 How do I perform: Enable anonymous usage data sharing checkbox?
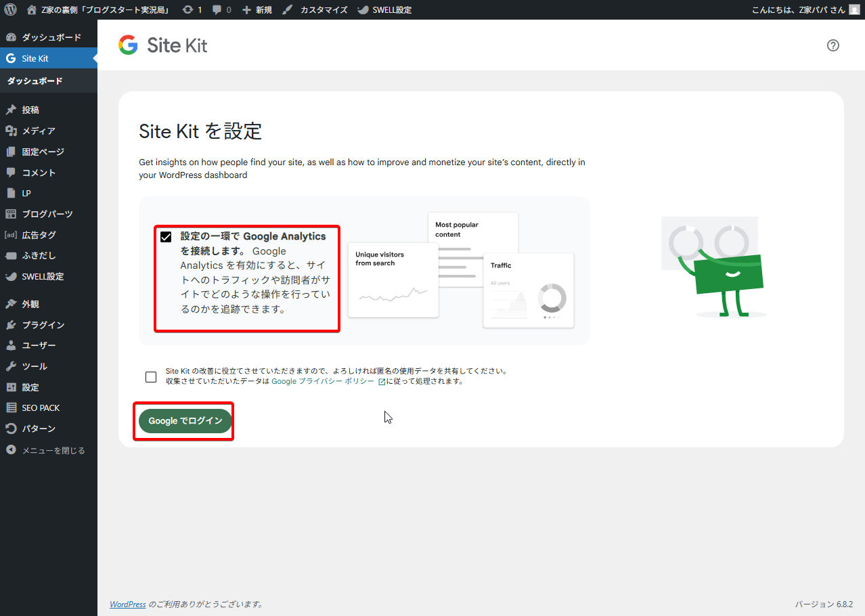[151, 377]
